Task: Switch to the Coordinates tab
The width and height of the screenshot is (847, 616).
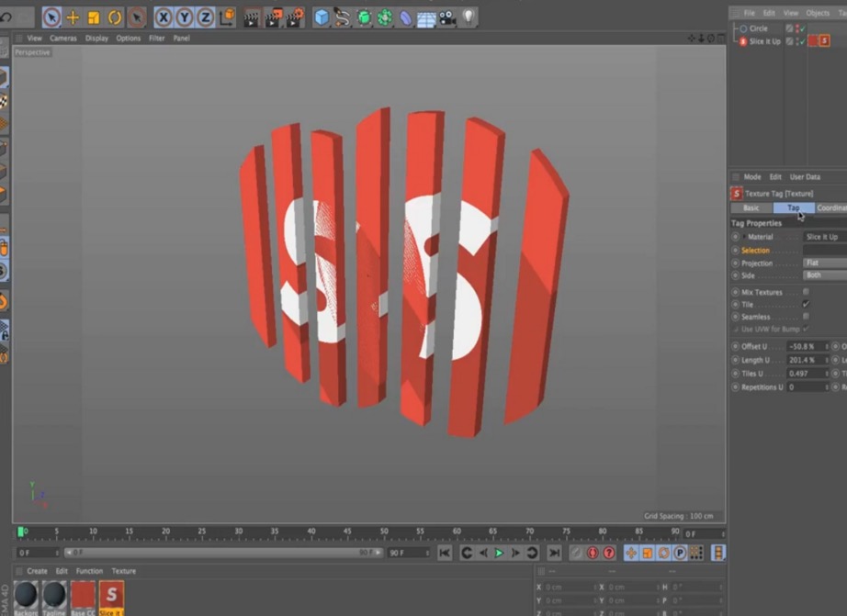Action: [x=832, y=207]
